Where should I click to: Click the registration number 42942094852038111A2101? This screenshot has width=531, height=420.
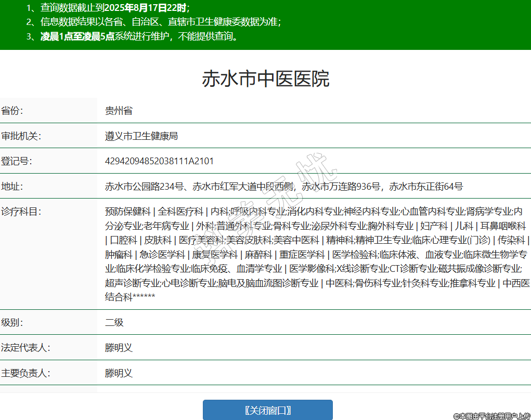pyautogui.click(x=159, y=161)
